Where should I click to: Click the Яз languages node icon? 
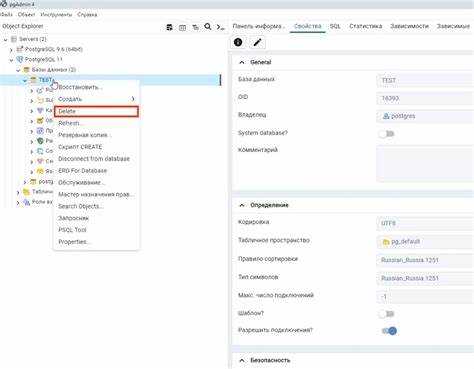(x=40, y=171)
